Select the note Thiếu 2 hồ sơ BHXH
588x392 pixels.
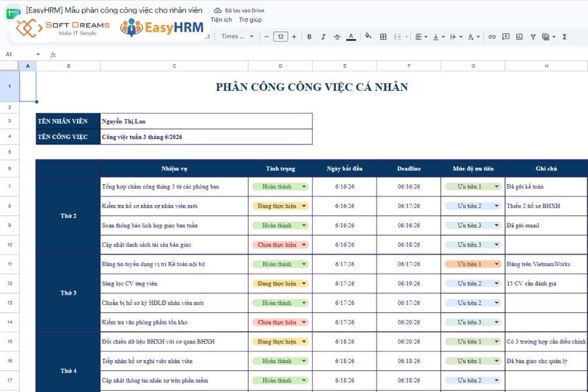546,206
